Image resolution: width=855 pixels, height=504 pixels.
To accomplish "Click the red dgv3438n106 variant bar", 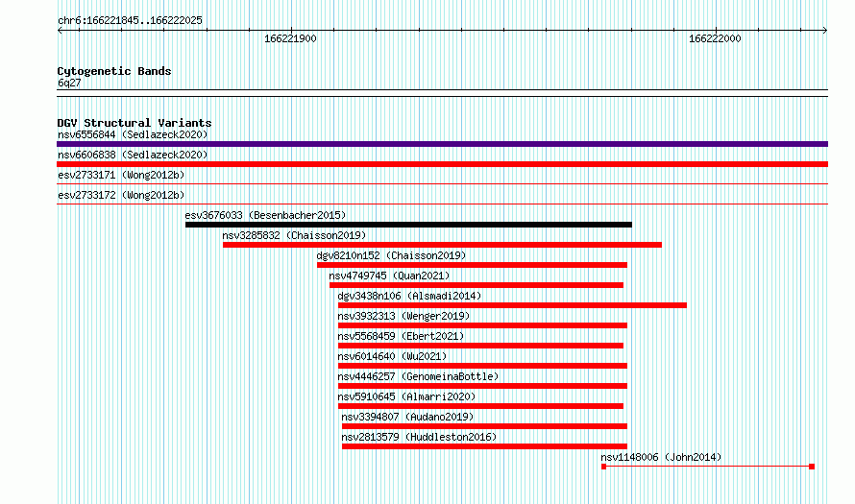I will [x=512, y=305].
